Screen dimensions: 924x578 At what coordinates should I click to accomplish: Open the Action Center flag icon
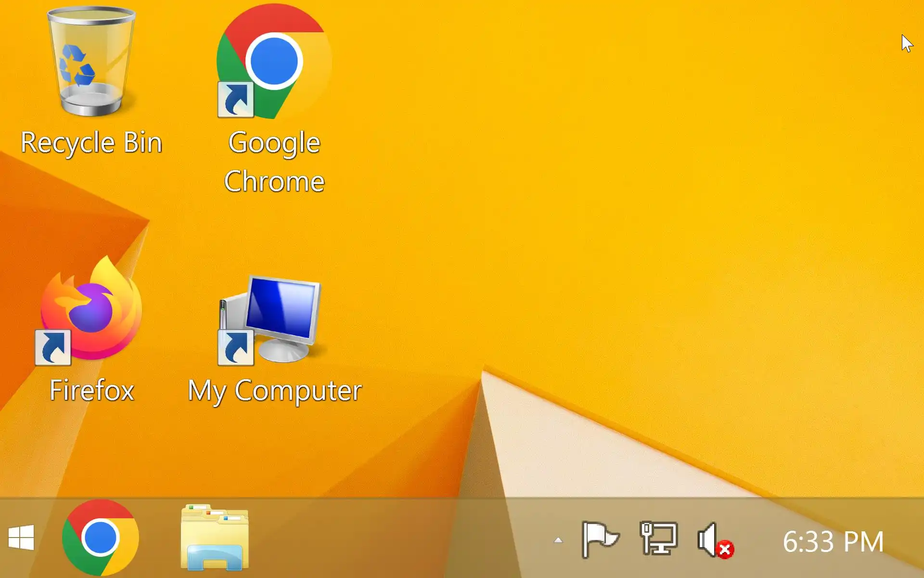click(x=600, y=539)
